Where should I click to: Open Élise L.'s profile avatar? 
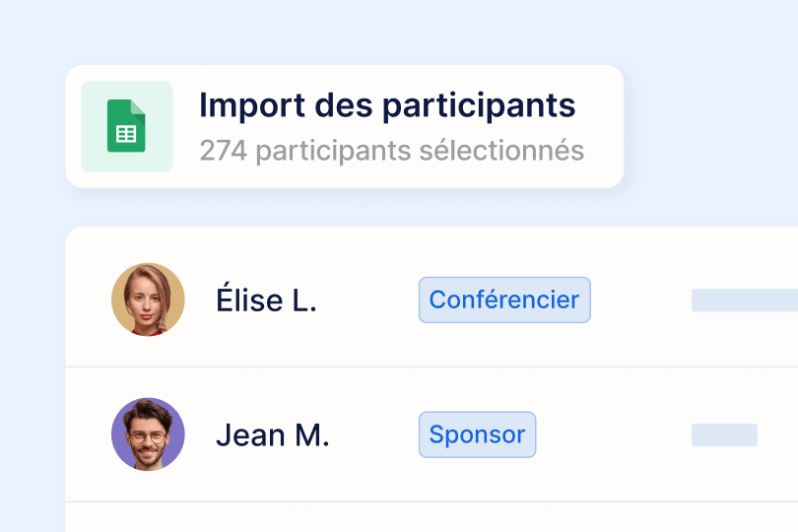148,299
